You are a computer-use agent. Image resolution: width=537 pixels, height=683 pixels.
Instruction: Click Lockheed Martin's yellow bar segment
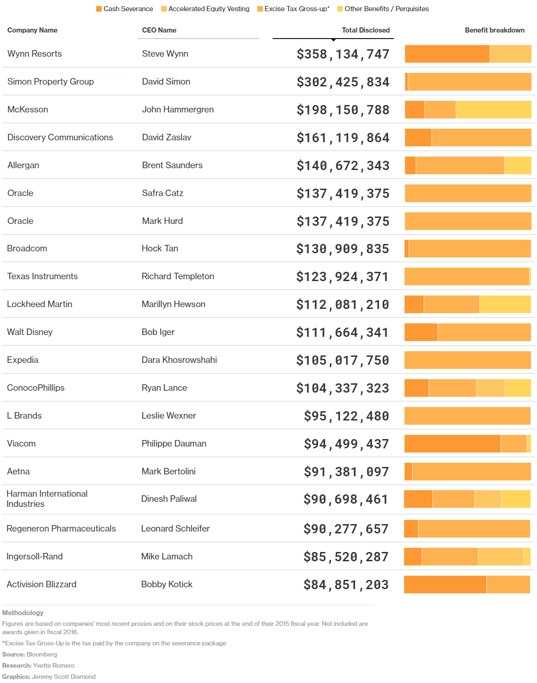point(505,304)
